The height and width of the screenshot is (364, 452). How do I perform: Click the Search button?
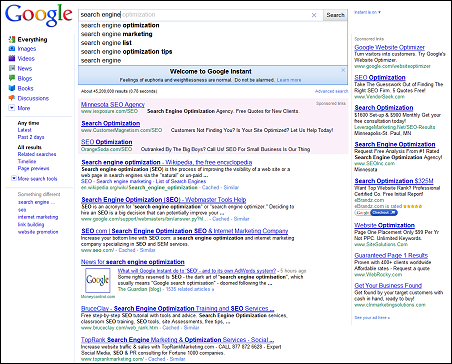pos(335,15)
